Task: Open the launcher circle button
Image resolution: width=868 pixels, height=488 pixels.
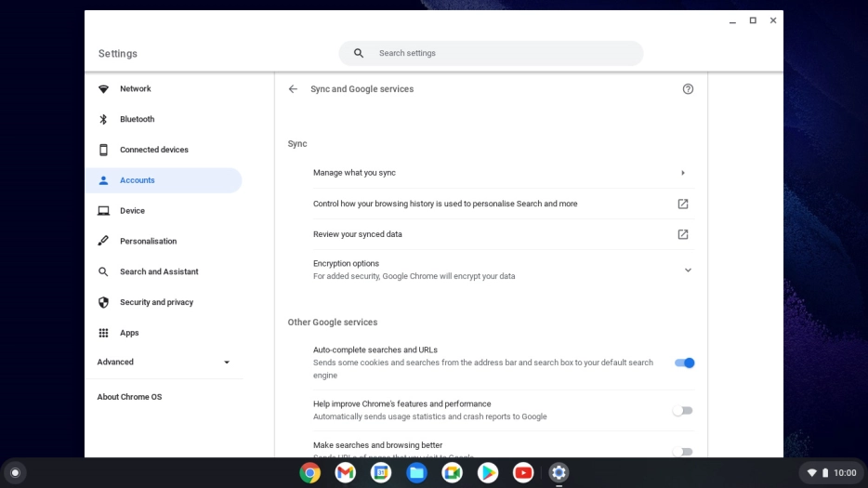Action: 16,472
